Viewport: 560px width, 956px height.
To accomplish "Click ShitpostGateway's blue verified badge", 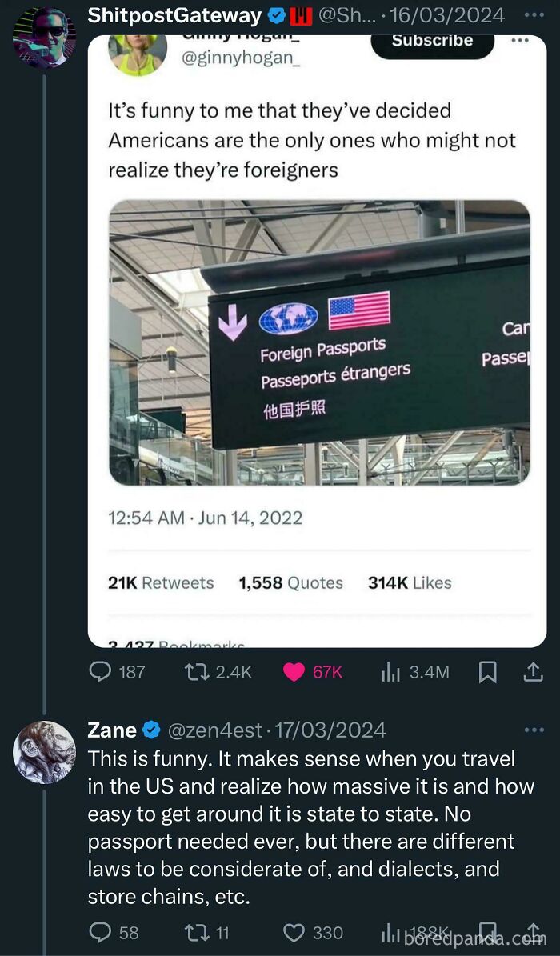I will click(278, 15).
